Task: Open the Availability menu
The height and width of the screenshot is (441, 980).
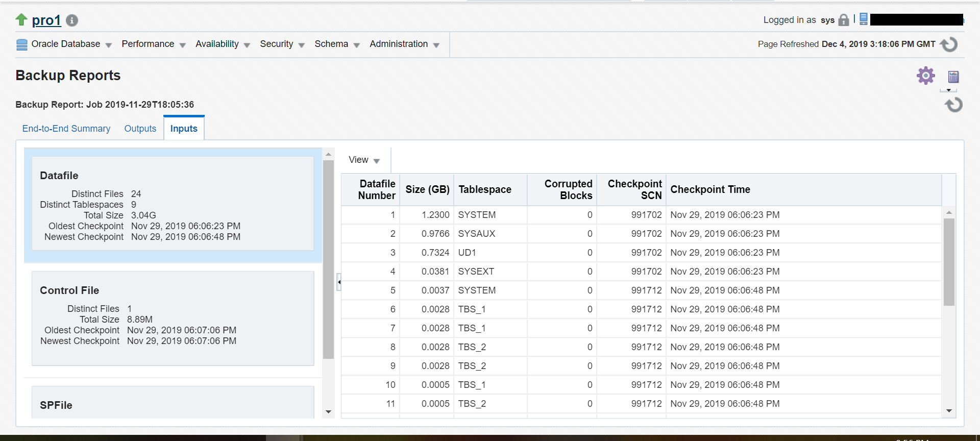Action: (x=223, y=44)
